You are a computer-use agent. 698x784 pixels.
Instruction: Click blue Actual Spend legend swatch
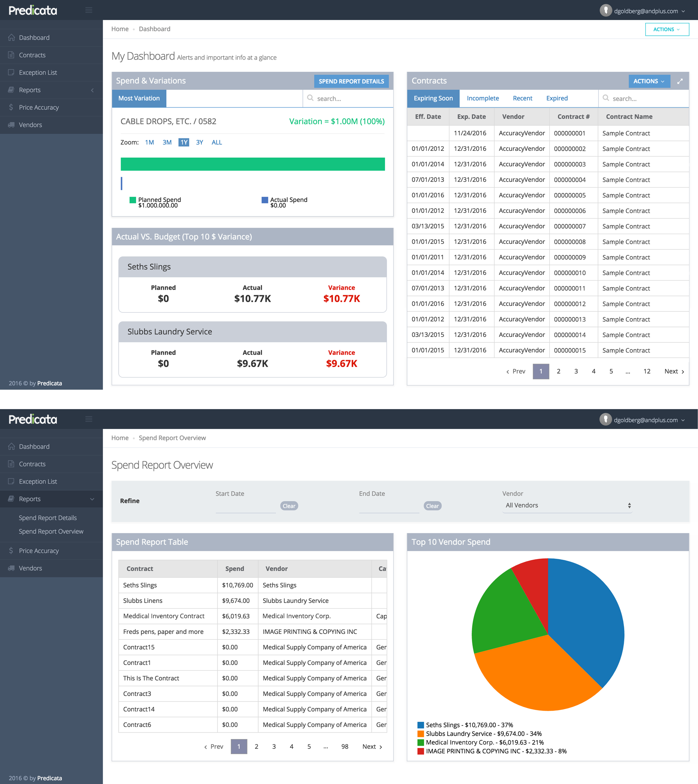265,200
